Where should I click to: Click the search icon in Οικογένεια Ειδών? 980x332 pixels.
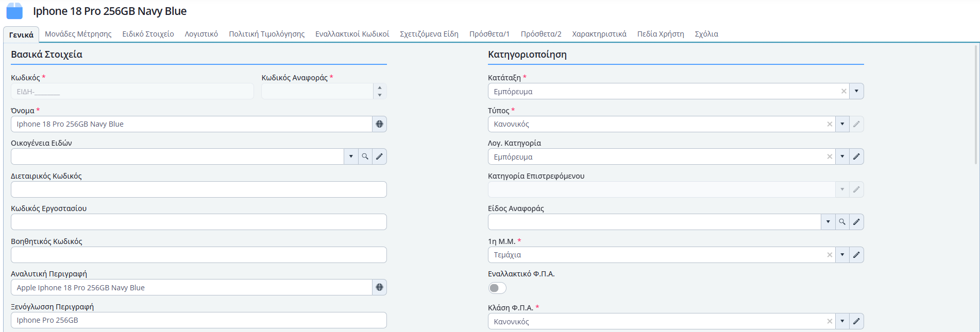pos(365,156)
